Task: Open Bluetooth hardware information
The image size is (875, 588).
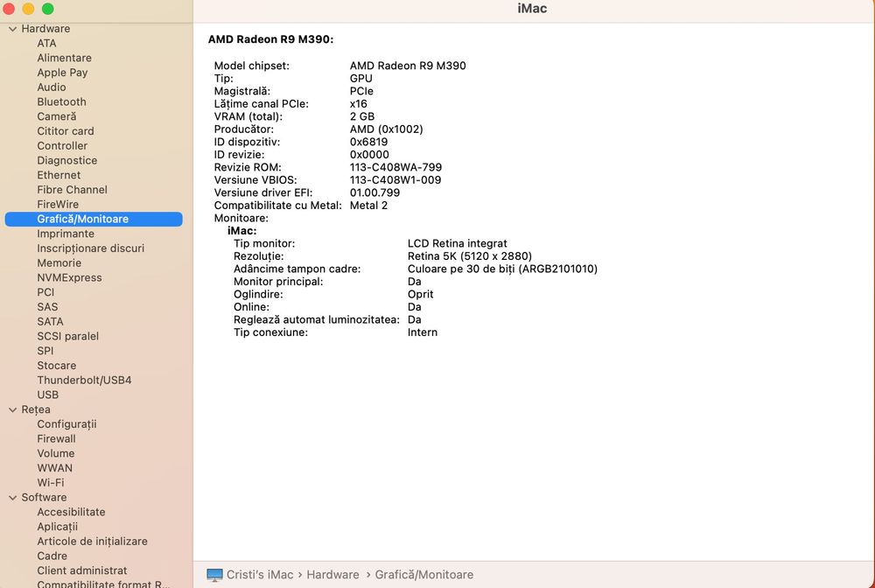Action: (x=61, y=101)
